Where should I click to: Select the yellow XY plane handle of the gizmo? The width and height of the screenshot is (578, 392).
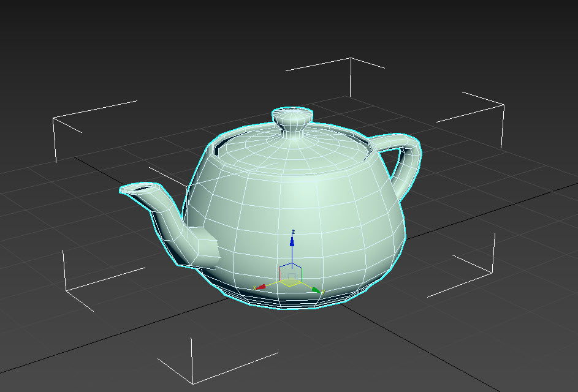click(x=291, y=282)
